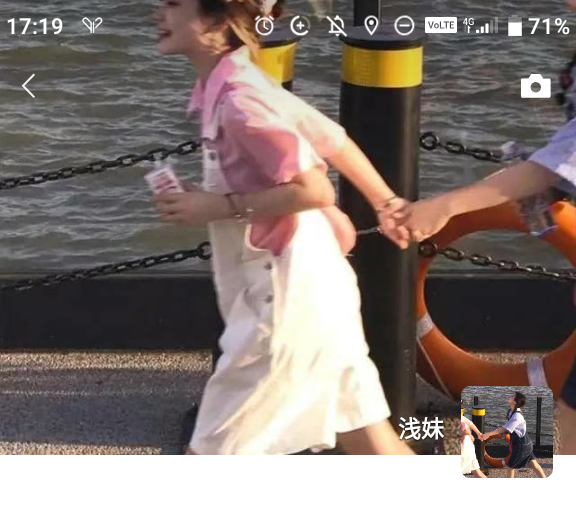This screenshot has width=576, height=508.
Task: Go back using the left arrow
Action: [28, 86]
